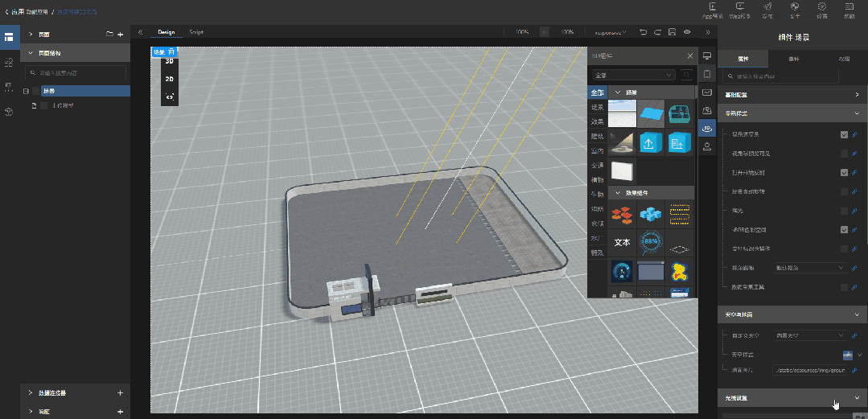Save the project with floppy disk icon
This screenshot has height=419, width=868.
[x=672, y=32]
